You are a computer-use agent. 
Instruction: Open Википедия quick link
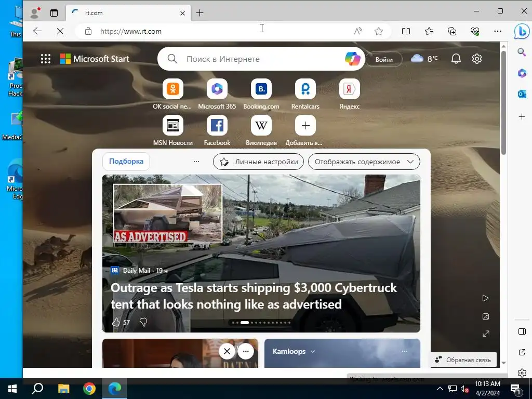coord(261,130)
